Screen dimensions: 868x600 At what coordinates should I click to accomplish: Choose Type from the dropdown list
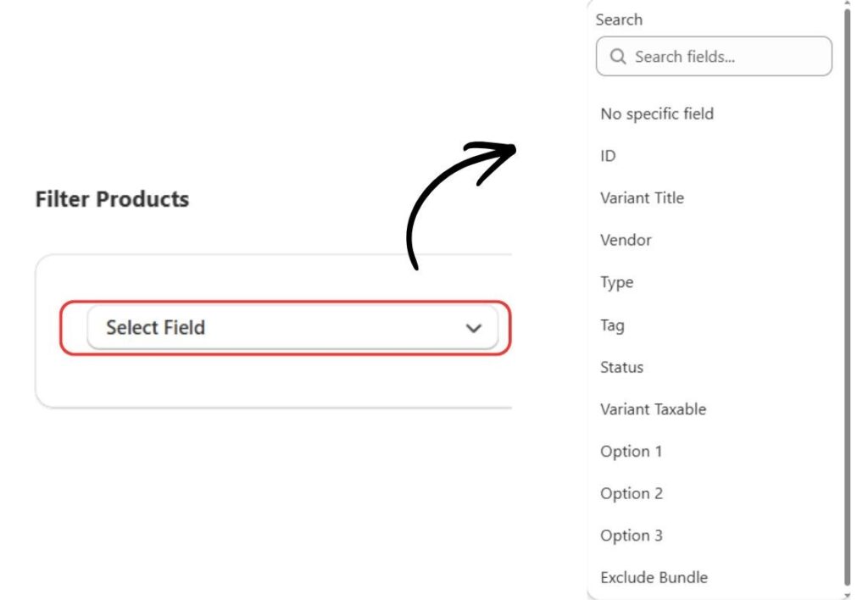click(x=616, y=282)
